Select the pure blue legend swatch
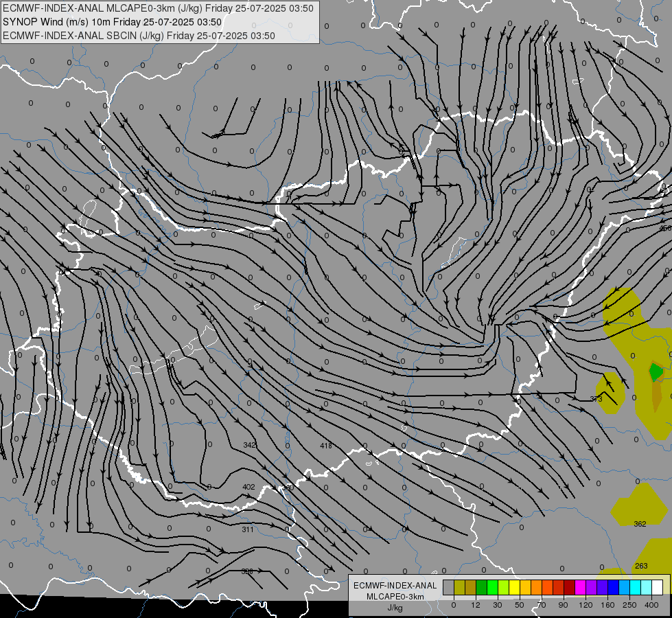 pos(613,587)
